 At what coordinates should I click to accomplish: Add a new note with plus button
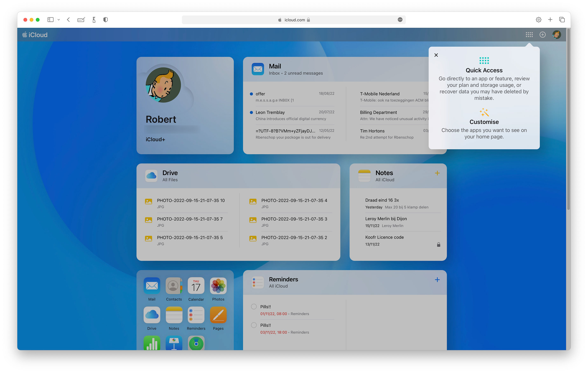click(x=437, y=173)
